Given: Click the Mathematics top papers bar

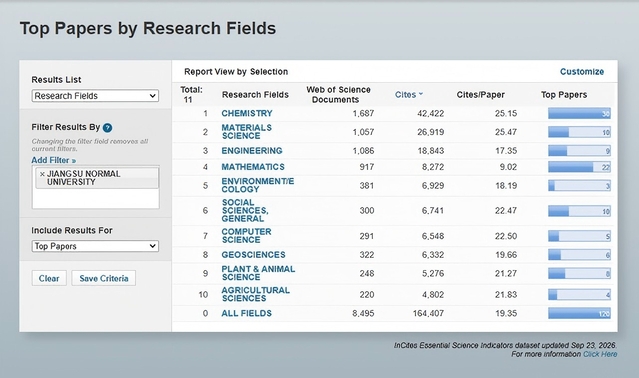Looking at the screenshot, I should tap(579, 167).
